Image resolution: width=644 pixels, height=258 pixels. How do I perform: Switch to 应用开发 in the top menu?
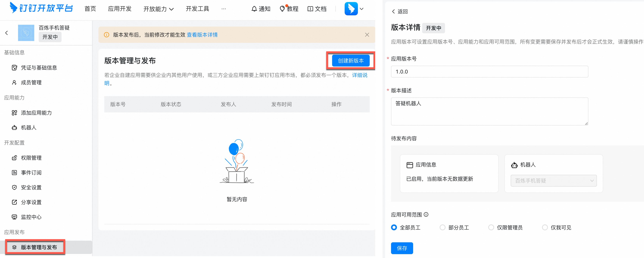tap(120, 9)
